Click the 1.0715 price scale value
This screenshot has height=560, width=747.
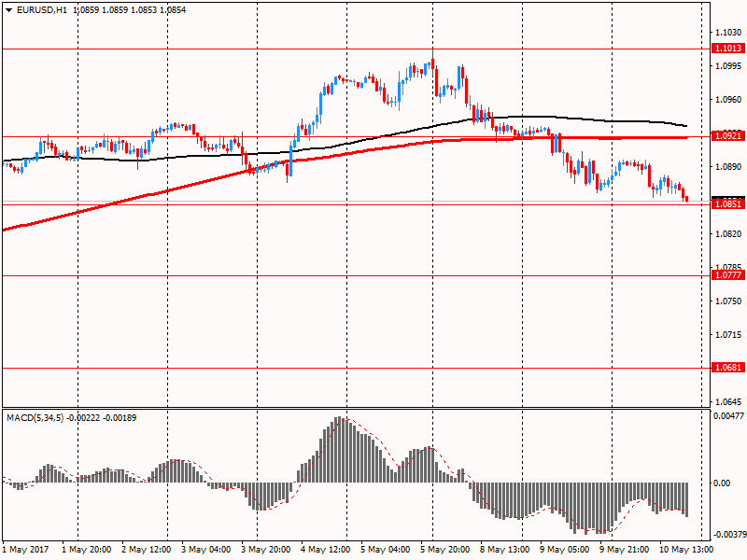click(728, 335)
